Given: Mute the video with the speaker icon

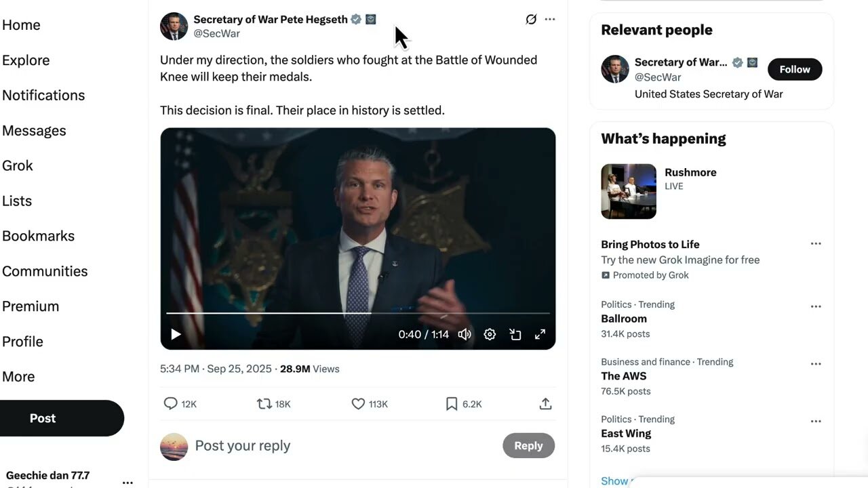Looking at the screenshot, I should (465, 334).
